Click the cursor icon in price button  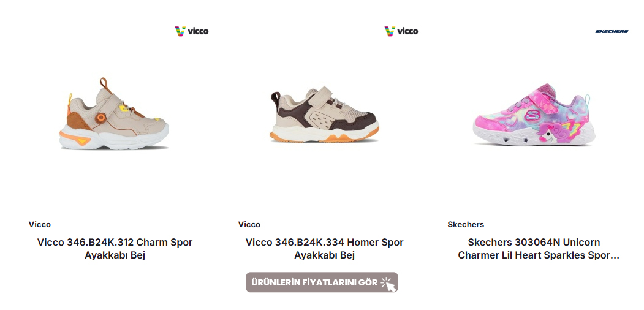388,283
